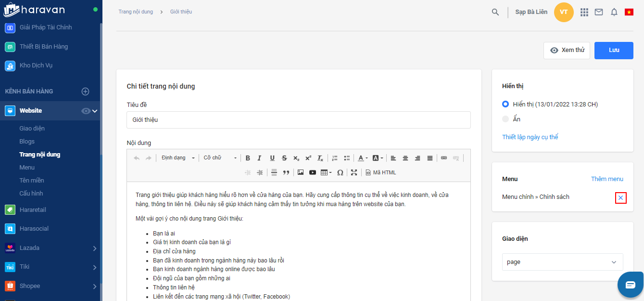Embed a YouTube video
The height and width of the screenshot is (301, 644).
click(313, 172)
